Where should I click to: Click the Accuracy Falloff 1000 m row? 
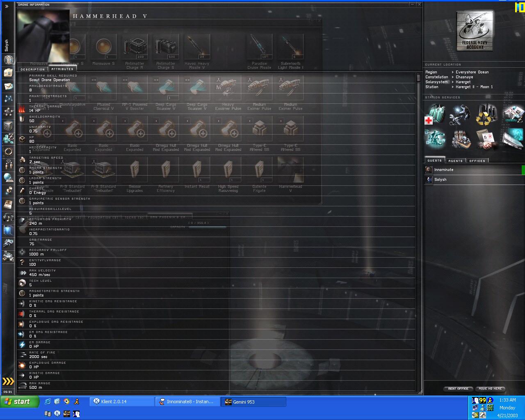216,252
